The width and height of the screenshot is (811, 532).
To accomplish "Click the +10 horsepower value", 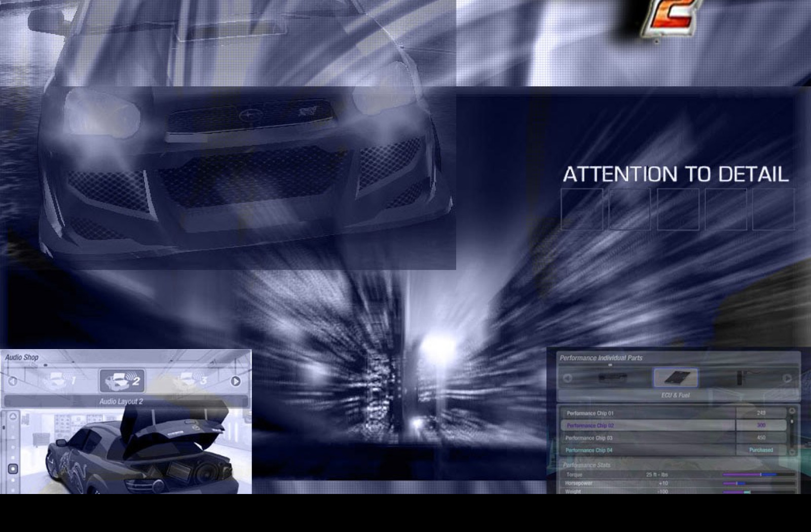I will 662,483.
